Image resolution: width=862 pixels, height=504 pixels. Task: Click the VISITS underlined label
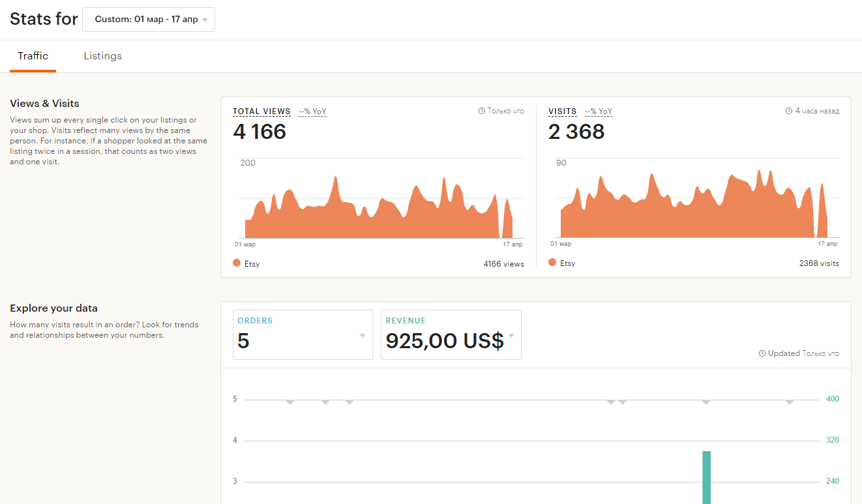[563, 111]
